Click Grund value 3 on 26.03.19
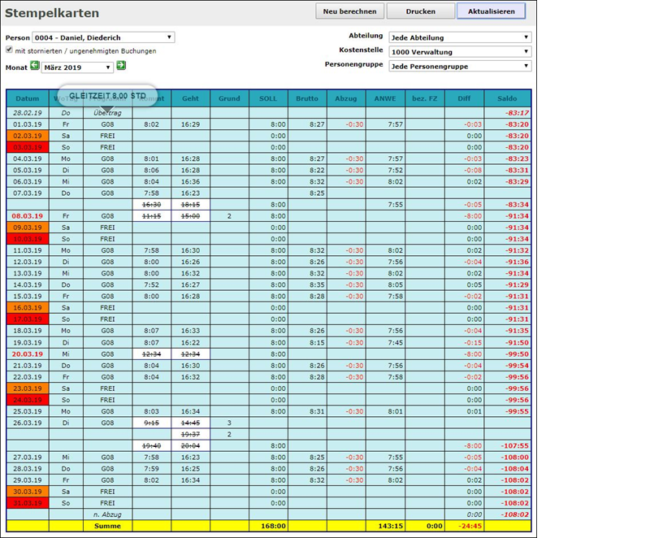Screen dimensions: 650x538 pyautogui.click(x=229, y=423)
